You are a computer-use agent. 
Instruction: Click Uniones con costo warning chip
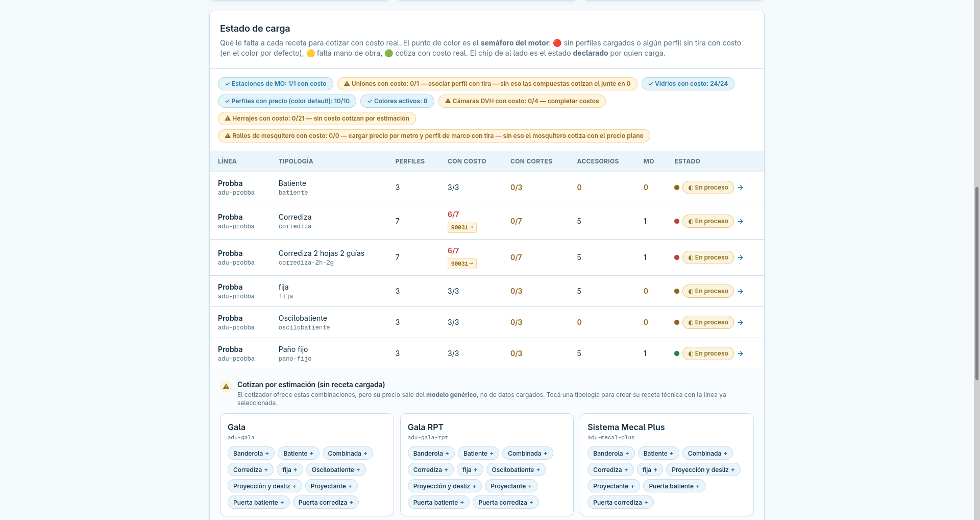coord(487,84)
